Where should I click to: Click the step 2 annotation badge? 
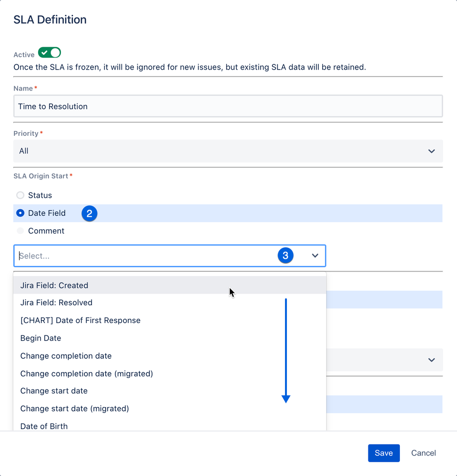pos(89,213)
